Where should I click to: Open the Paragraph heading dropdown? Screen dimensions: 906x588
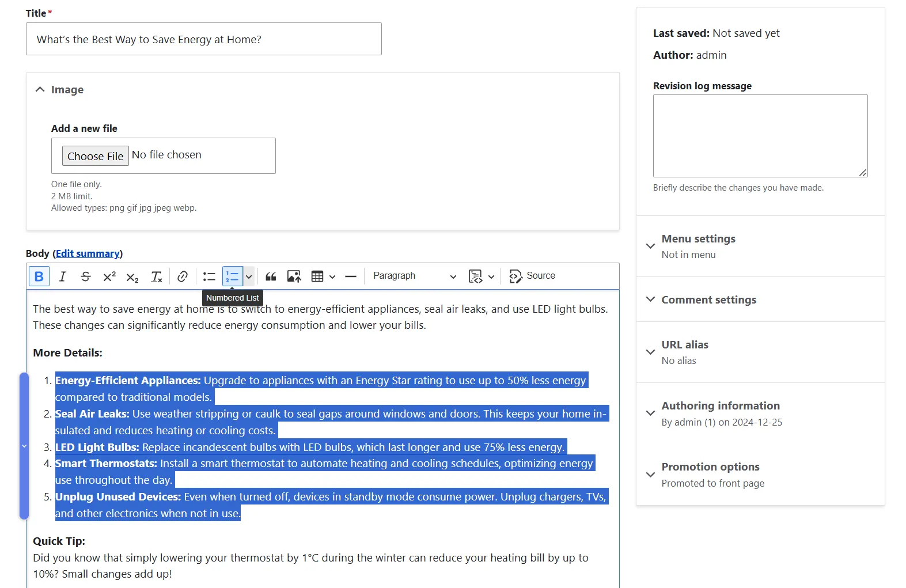[415, 276]
